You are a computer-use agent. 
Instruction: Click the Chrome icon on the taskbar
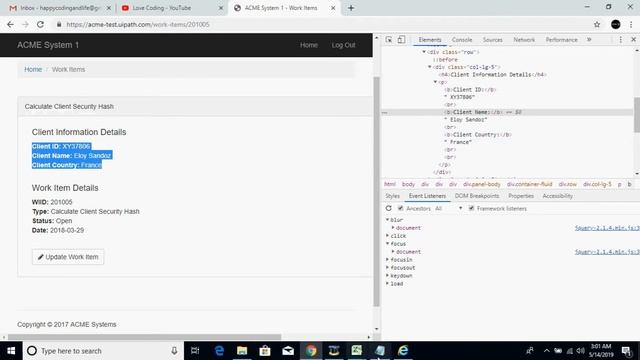coord(311,351)
